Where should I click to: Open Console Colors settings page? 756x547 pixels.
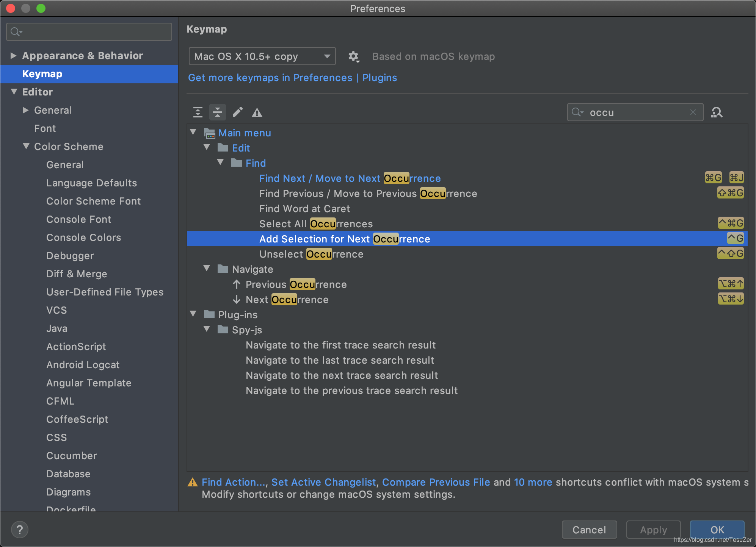pyautogui.click(x=83, y=238)
